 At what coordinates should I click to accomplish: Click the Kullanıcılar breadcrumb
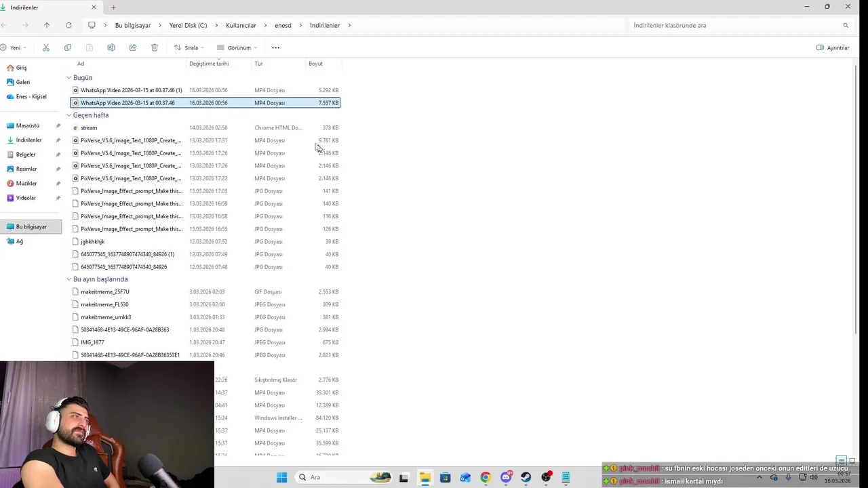(241, 25)
